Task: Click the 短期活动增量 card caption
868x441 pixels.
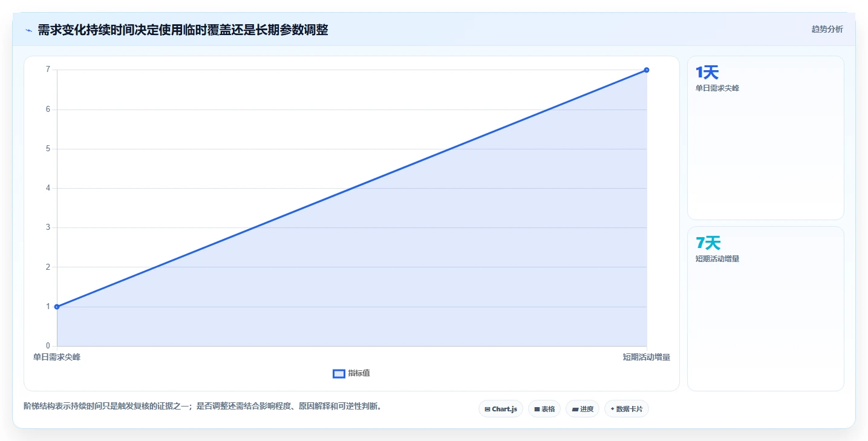Action: pyautogui.click(x=717, y=259)
